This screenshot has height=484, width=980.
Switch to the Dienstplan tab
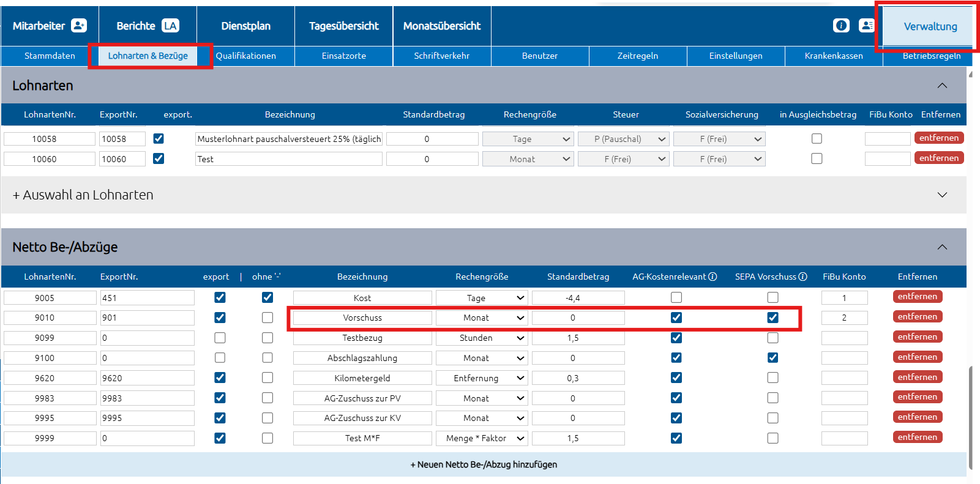245,26
